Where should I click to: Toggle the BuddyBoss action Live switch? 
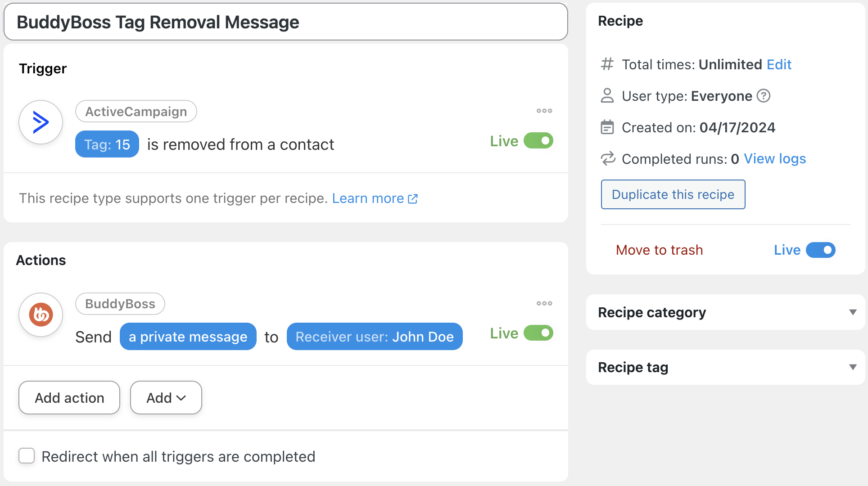tap(538, 333)
